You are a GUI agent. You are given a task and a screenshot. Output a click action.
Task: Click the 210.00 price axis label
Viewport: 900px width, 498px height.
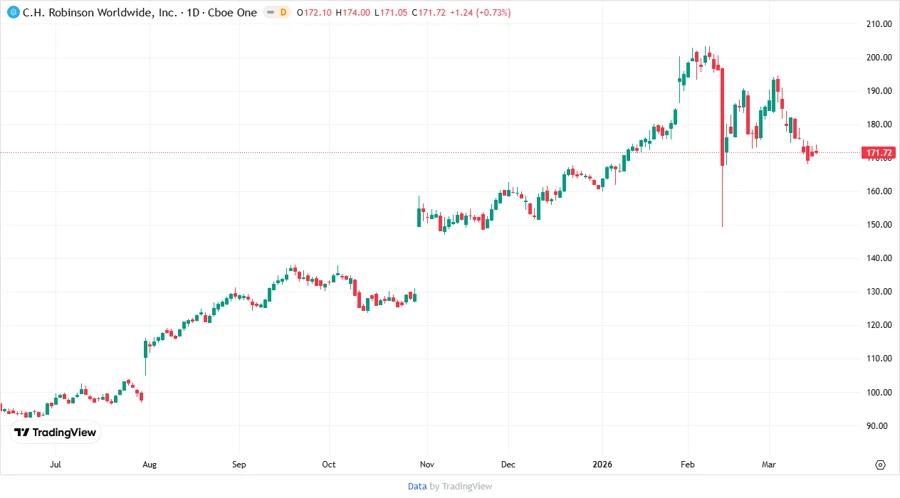click(x=879, y=24)
